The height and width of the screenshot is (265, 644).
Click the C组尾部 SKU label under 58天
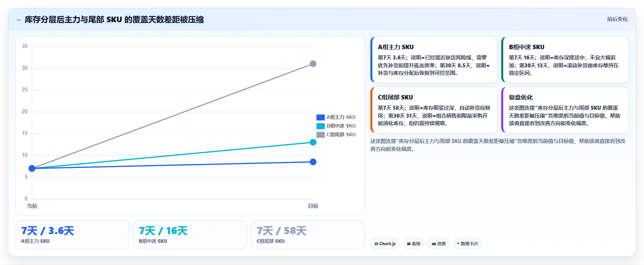(270, 241)
